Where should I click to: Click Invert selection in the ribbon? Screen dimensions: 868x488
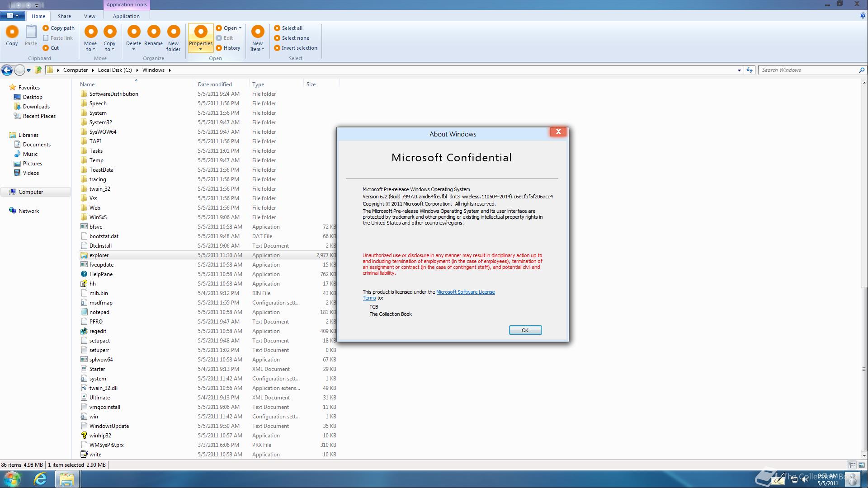pos(296,48)
